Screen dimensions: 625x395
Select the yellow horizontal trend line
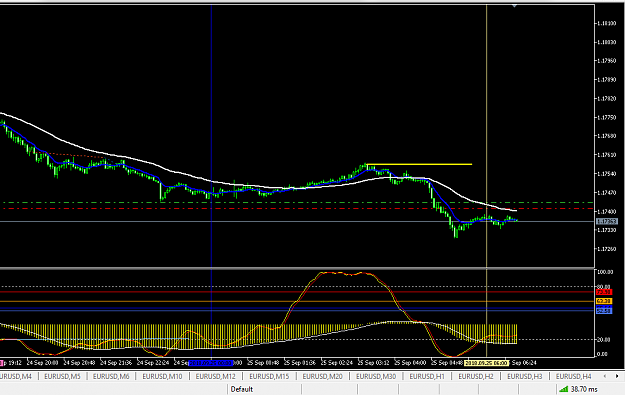419,164
